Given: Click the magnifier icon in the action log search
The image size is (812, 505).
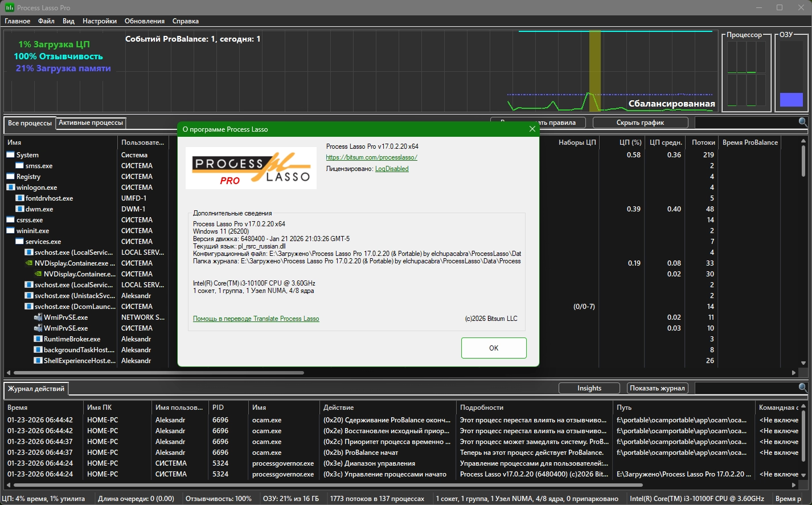Looking at the screenshot, I should tap(803, 388).
